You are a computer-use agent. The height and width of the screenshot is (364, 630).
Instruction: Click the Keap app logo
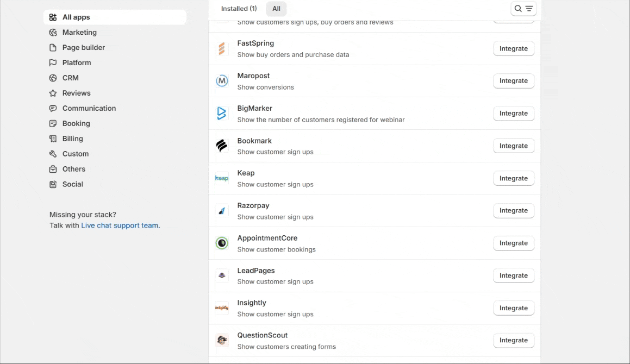click(222, 178)
